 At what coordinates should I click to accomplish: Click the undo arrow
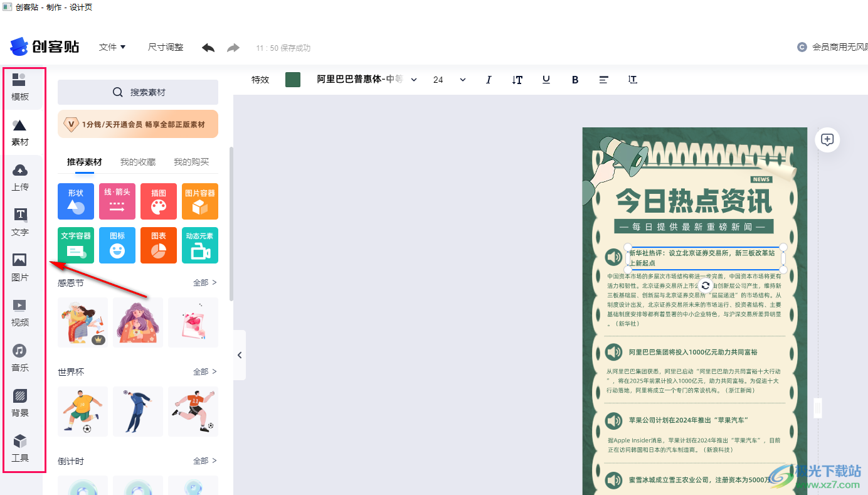click(208, 48)
